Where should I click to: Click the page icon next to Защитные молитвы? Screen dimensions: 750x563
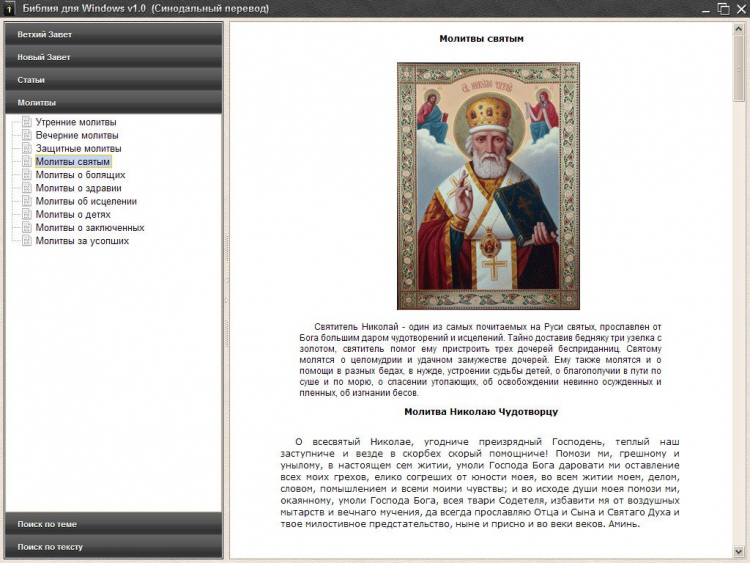click(x=27, y=148)
